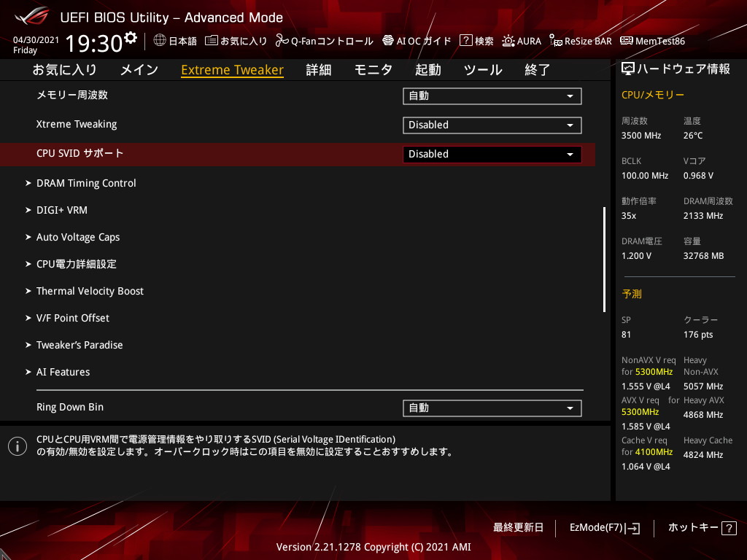Expand CPU電力詳細設定 submenu
This screenshot has width=747, height=560.
(76, 264)
